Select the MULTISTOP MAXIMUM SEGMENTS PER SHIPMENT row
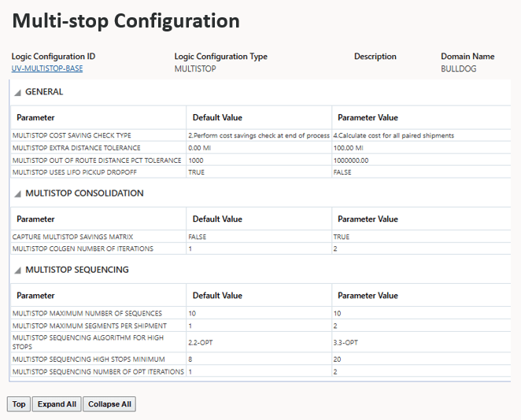 tap(90, 326)
